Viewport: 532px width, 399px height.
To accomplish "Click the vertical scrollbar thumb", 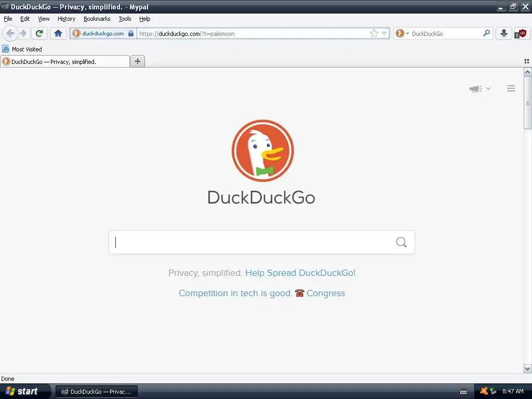I will 527,103.
